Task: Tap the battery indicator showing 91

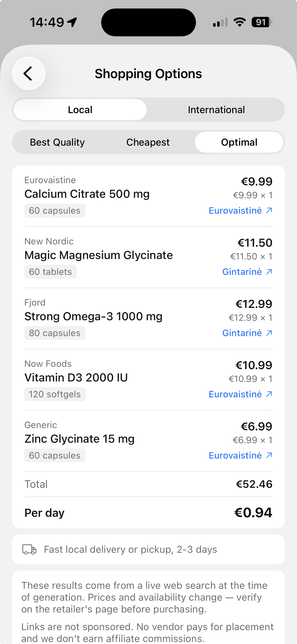Action: click(262, 22)
